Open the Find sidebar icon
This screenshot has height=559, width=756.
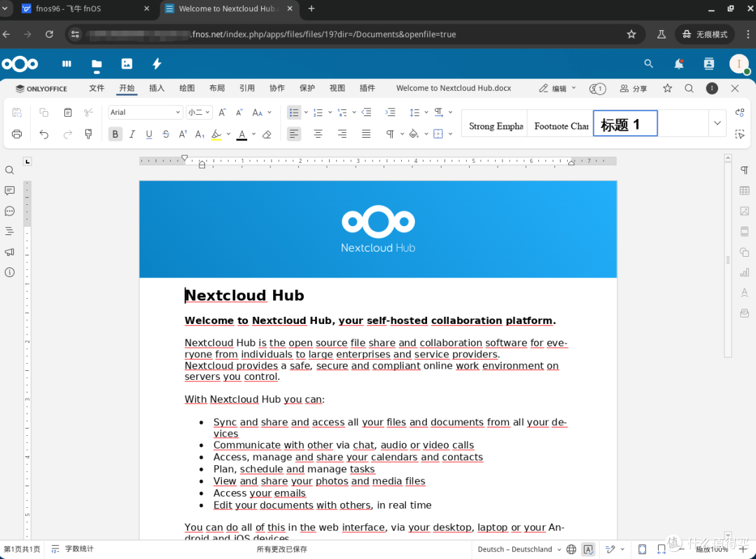[x=9, y=170]
